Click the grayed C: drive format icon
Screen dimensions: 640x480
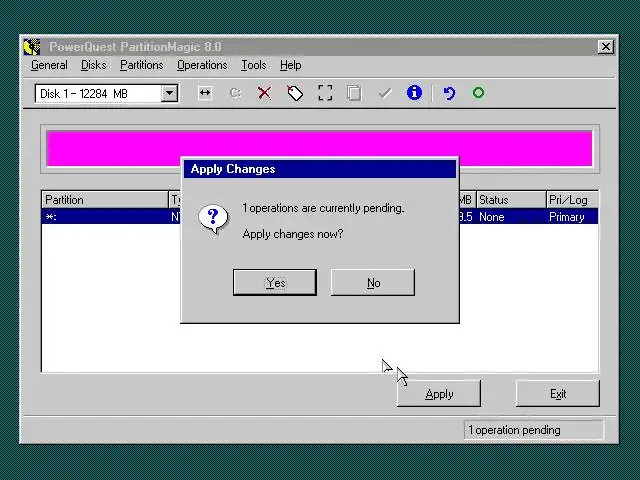[x=235, y=93]
